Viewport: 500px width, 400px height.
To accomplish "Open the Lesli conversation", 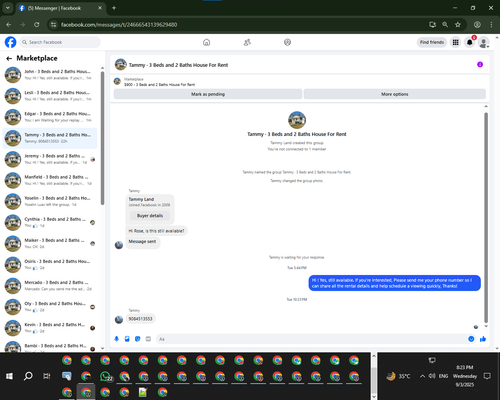I will (x=50, y=96).
